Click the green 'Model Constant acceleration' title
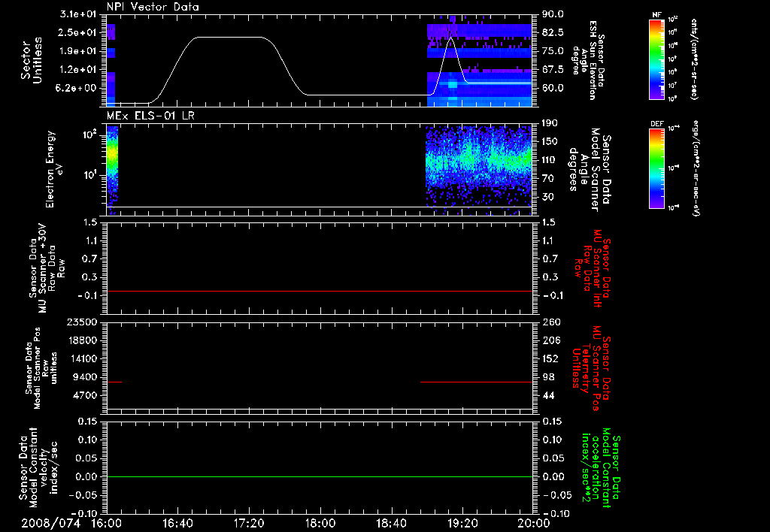The image size is (770, 532). tap(600, 467)
